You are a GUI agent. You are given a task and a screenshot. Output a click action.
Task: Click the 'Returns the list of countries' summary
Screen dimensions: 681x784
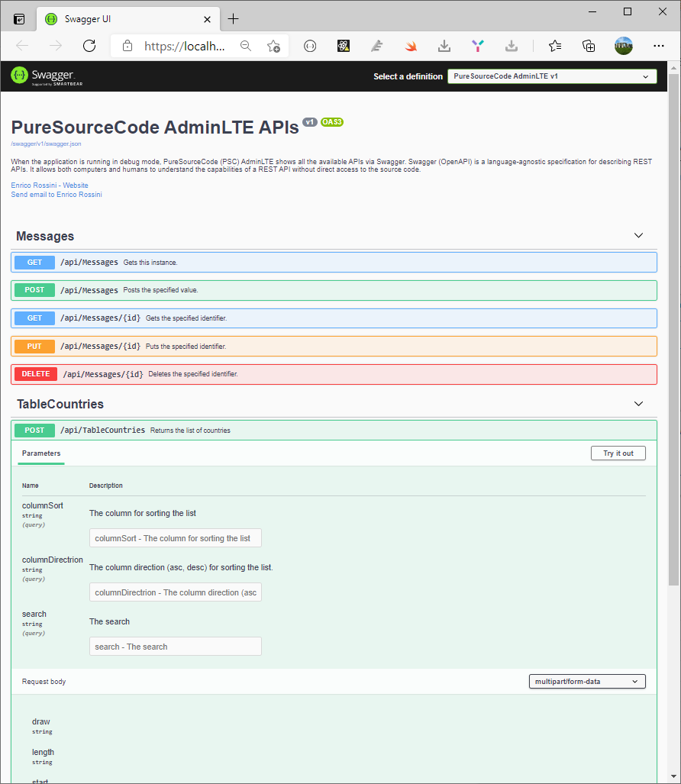[190, 431]
